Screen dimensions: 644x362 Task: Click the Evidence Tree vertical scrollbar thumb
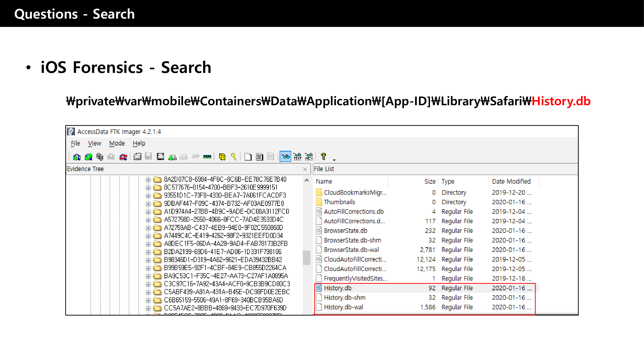tap(306, 258)
